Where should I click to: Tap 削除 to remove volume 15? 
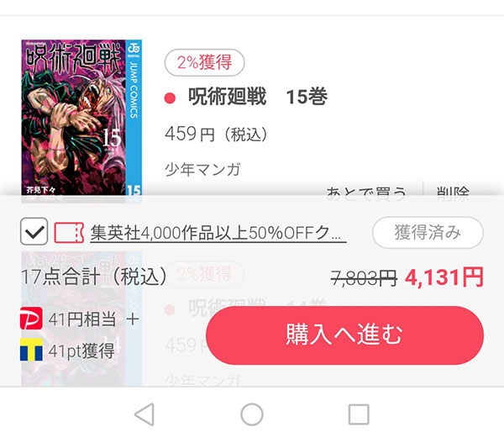point(454,191)
